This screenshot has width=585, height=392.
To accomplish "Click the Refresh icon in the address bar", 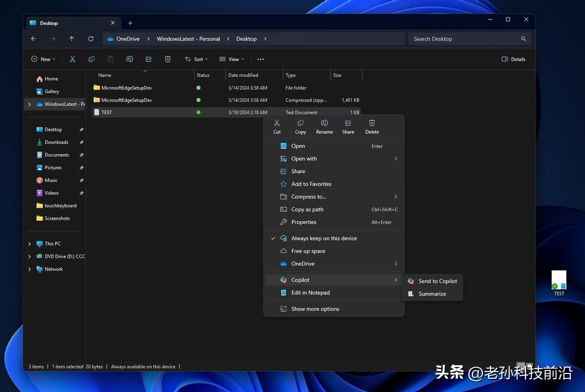I will pos(91,39).
